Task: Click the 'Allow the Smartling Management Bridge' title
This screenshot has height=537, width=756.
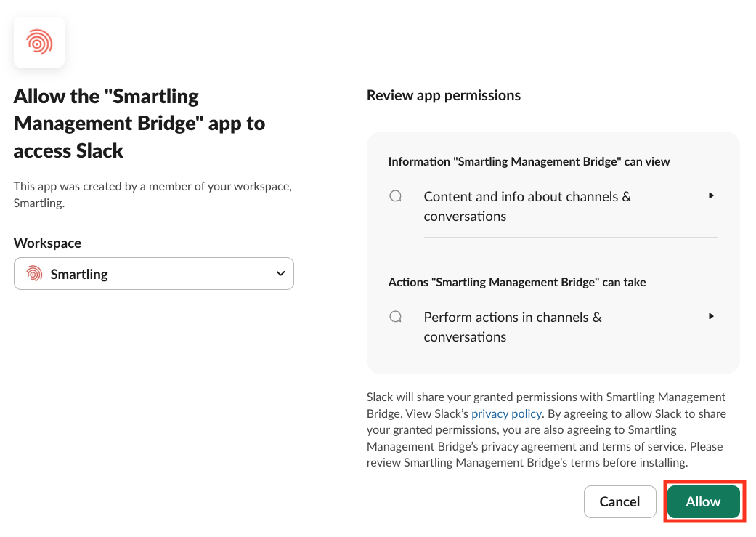Action: pos(139,124)
